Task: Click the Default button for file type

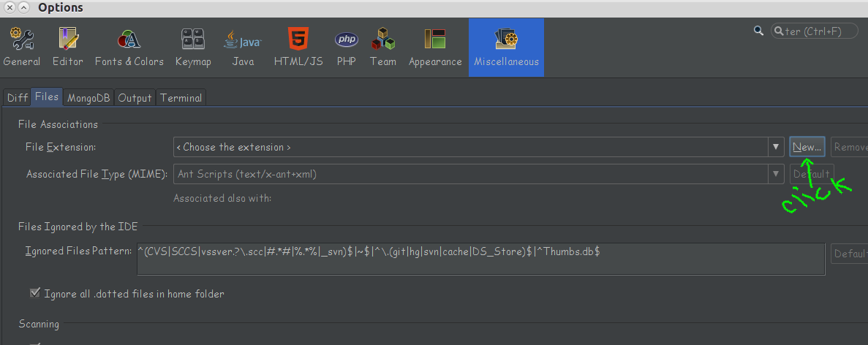Action: coord(812,174)
